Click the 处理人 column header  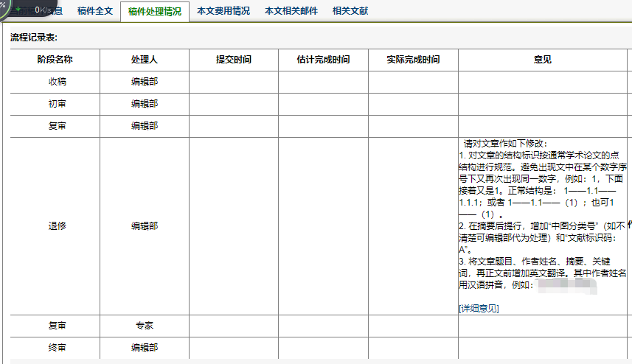(x=145, y=60)
